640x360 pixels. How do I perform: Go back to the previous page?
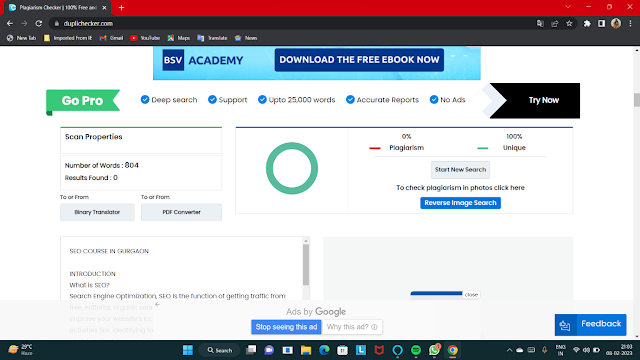pyautogui.click(x=10, y=24)
